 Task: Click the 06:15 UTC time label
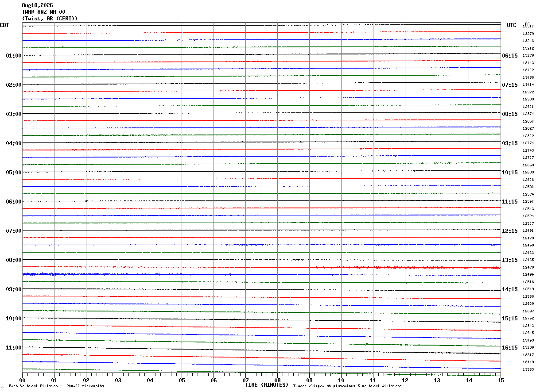(x=509, y=56)
